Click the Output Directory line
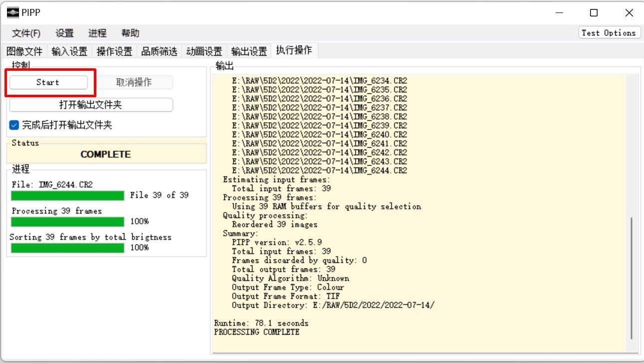 (333, 305)
